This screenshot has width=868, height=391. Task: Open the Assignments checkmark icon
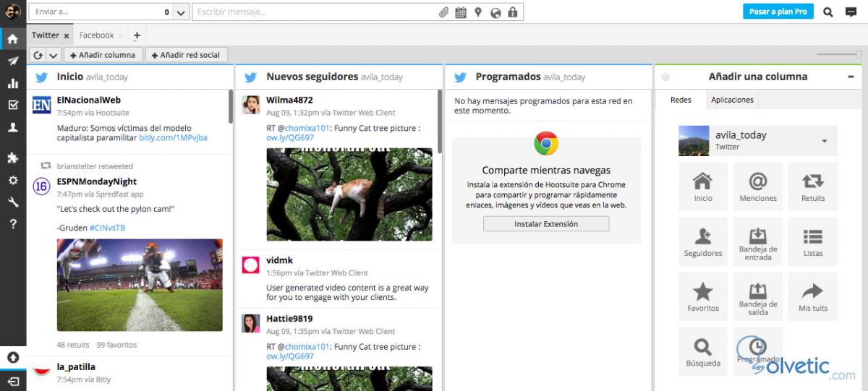pyautogui.click(x=12, y=105)
